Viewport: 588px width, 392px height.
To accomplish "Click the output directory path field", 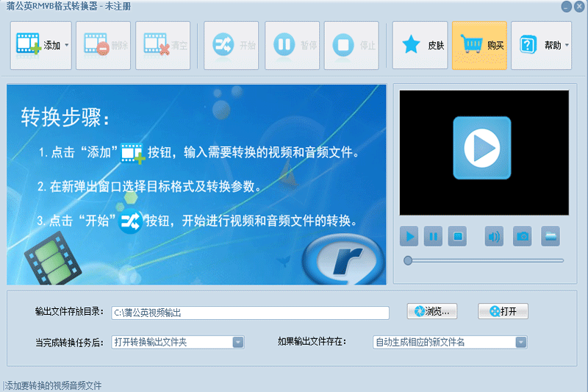I will point(250,313).
